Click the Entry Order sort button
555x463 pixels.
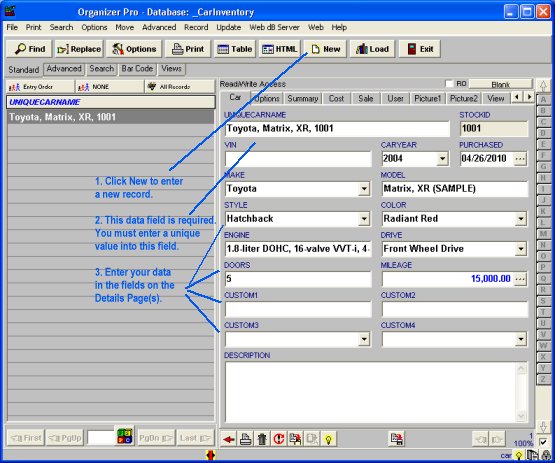pyautogui.click(x=40, y=87)
